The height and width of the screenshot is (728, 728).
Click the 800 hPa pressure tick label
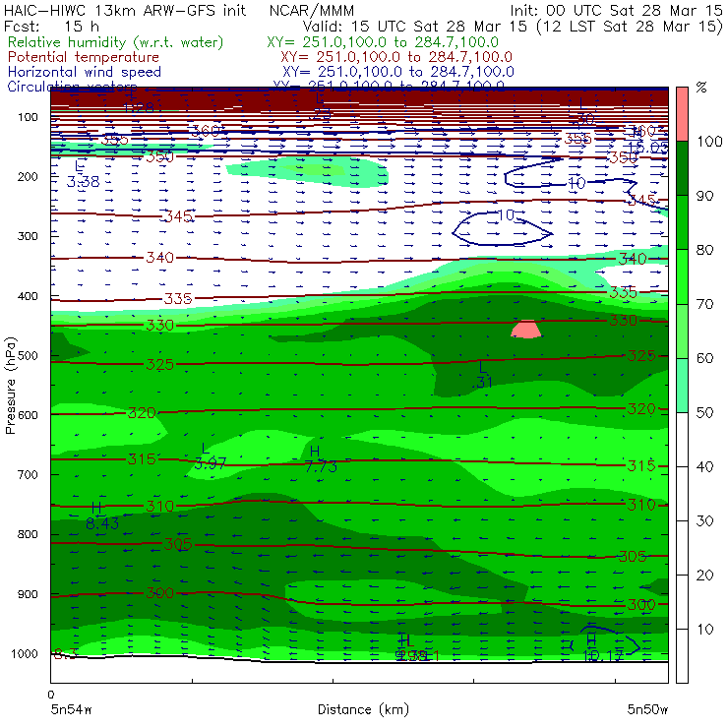point(28,534)
